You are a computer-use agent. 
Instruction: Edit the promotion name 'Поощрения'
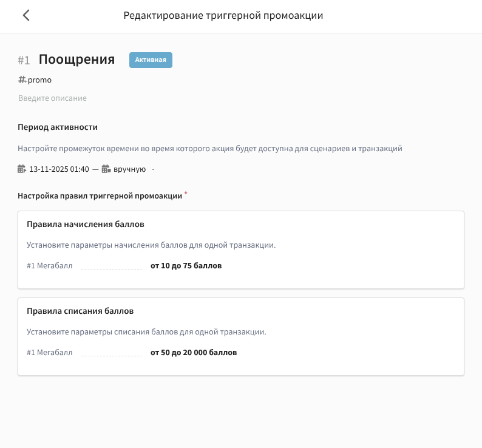(x=76, y=59)
